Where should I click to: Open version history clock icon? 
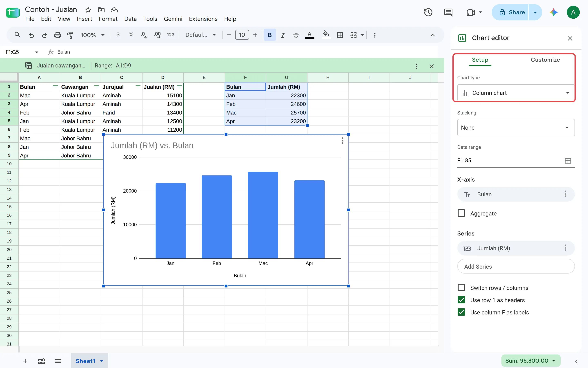tap(428, 12)
